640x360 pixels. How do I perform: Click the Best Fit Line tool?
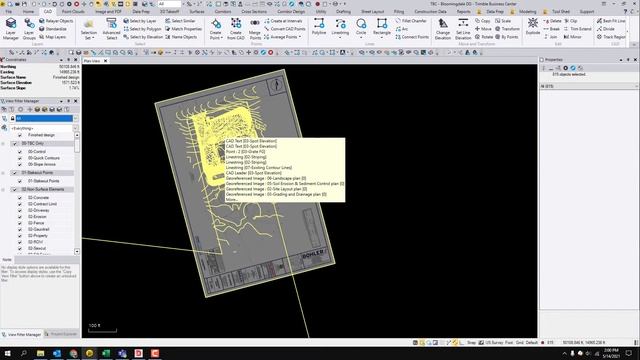(611, 21)
